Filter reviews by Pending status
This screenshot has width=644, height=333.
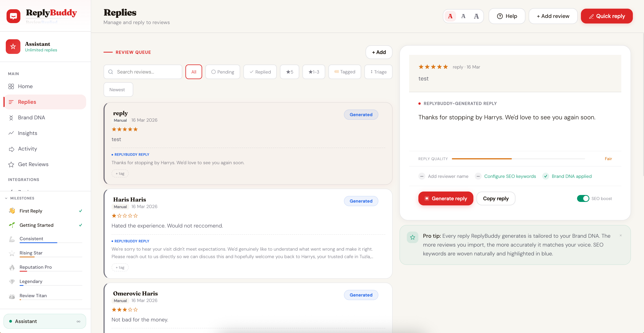click(x=223, y=72)
